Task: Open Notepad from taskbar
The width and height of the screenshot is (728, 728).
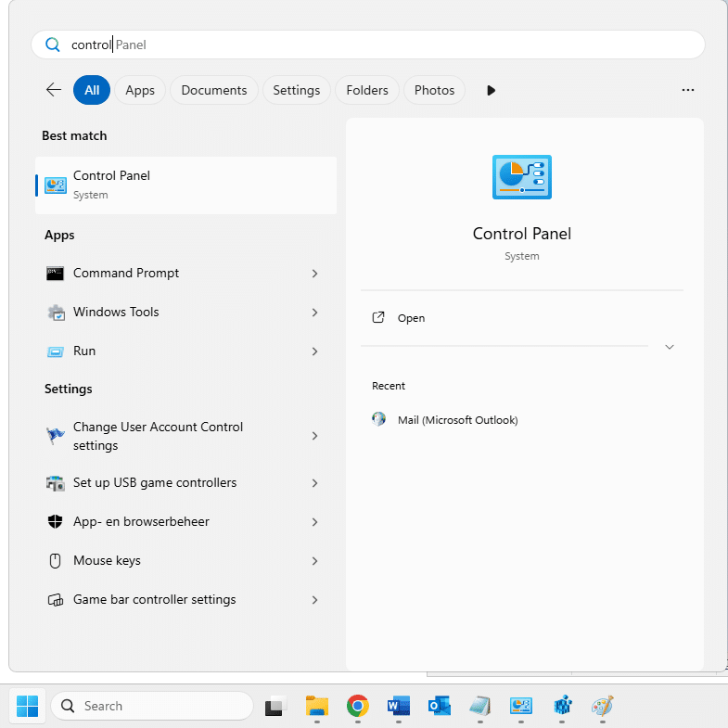Action: (480, 706)
